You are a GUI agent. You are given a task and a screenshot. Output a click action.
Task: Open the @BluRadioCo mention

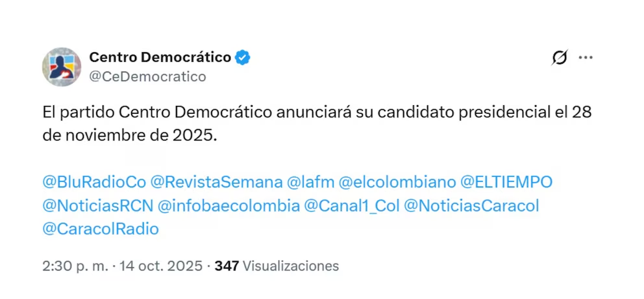tap(94, 182)
